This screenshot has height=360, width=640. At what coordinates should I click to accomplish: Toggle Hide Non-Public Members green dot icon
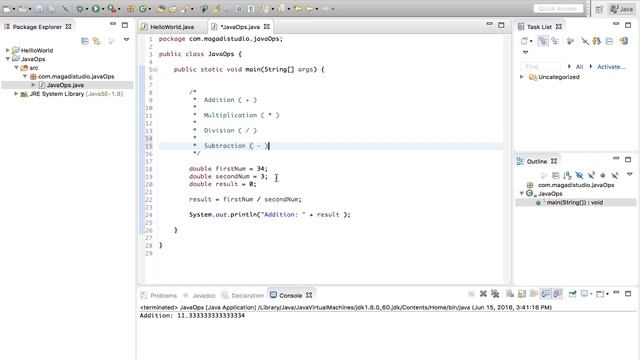pyautogui.click(x=603, y=175)
